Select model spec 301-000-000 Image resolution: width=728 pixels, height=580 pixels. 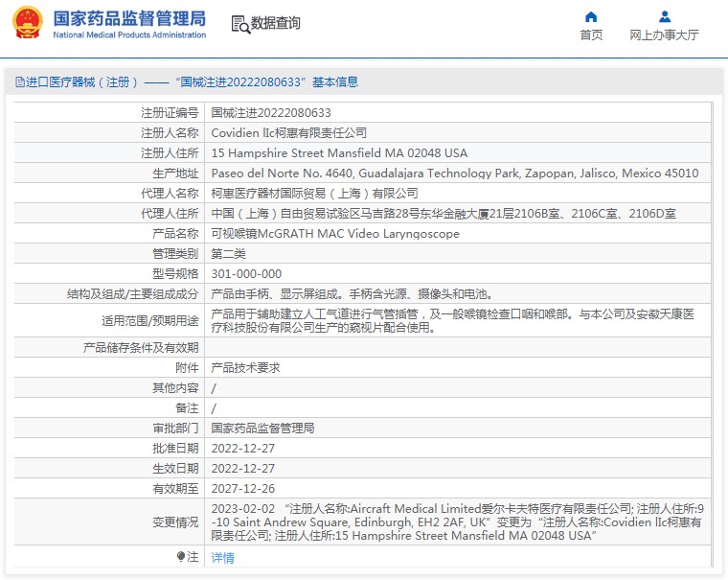pyautogui.click(x=246, y=274)
